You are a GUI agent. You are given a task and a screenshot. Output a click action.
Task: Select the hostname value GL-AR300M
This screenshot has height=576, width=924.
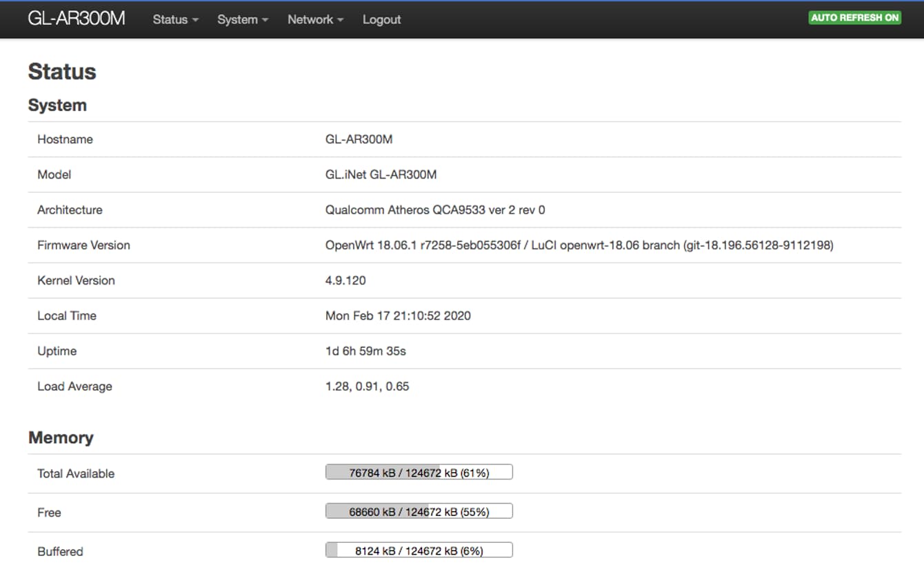pyautogui.click(x=359, y=139)
